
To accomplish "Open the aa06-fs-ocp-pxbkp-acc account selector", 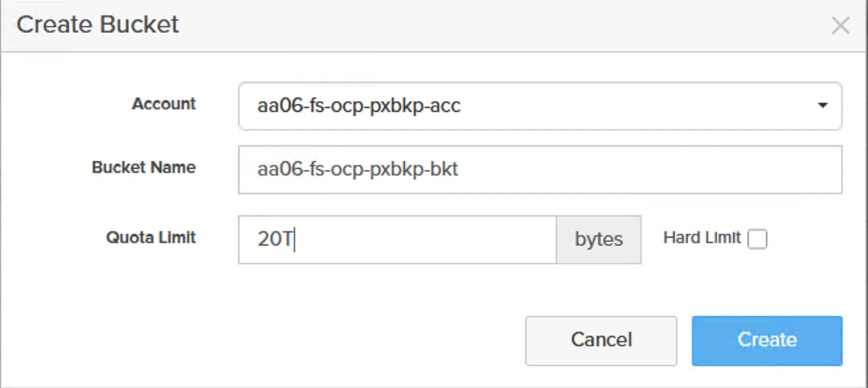I will click(x=539, y=106).
